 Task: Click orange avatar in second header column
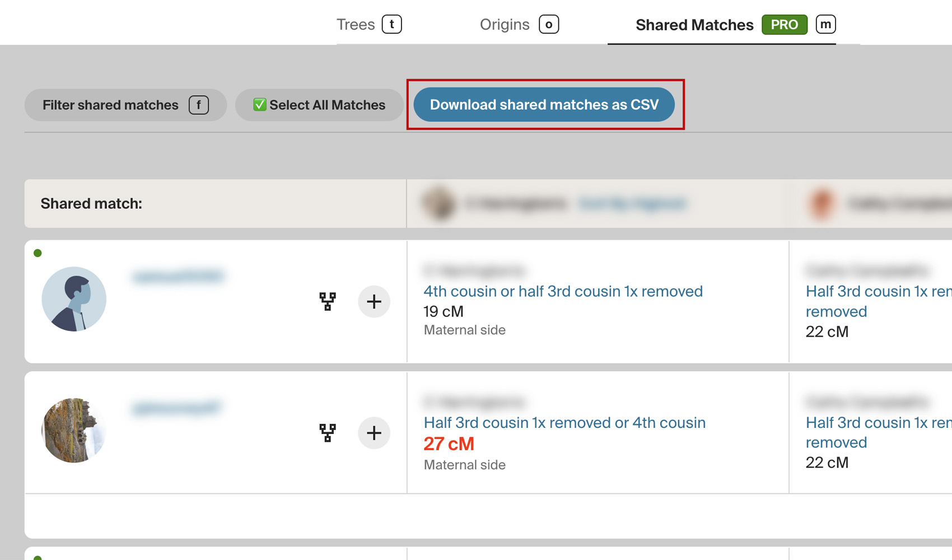click(x=822, y=203)
